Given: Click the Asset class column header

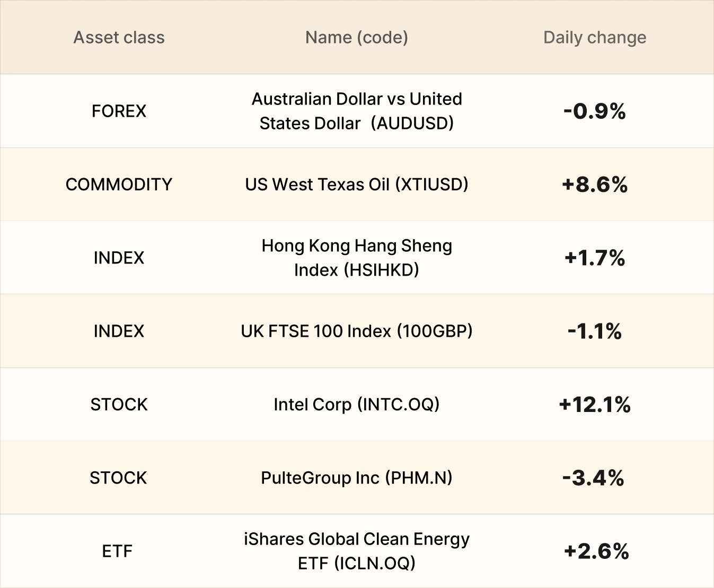Looking at the screenshot, I should click(x=119, y=38).
